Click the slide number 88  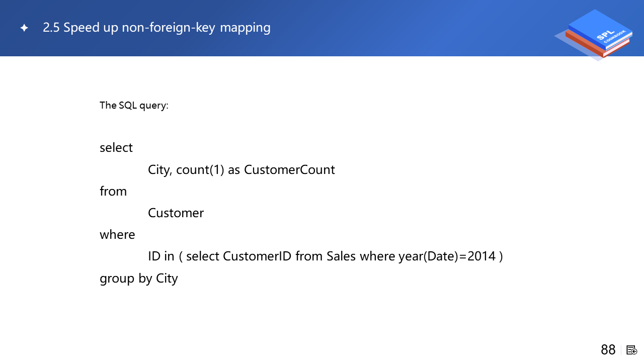pyautogui.click(x=608, y=350)
